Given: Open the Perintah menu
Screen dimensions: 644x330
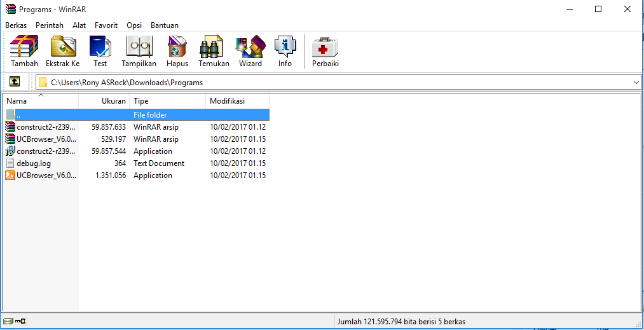Looking at the screenshot, I should pyautogui.click(x=50, y=25).
